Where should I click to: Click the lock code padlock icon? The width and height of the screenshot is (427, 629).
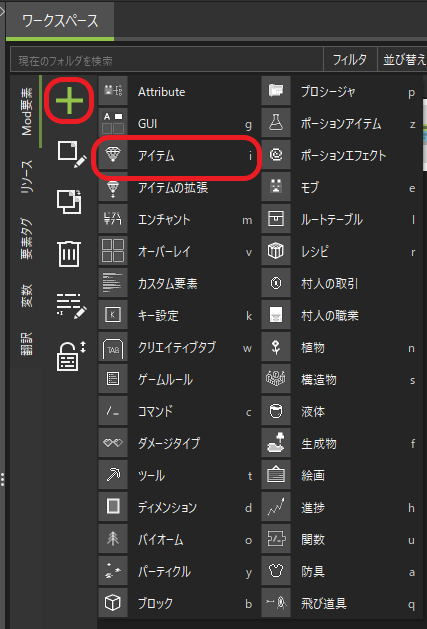[71, 356]
